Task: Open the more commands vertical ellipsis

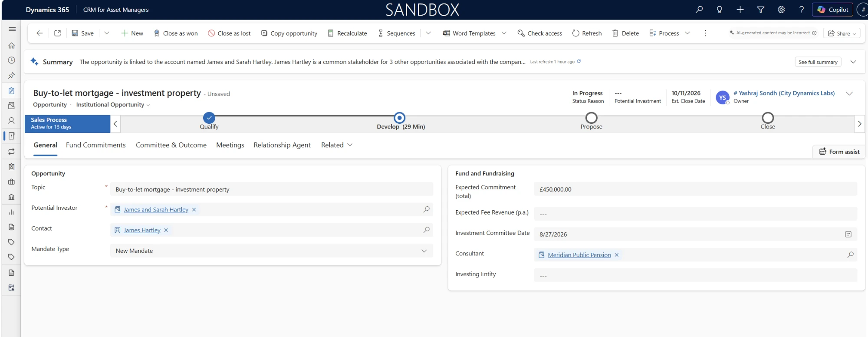Action: pos(705,33)
